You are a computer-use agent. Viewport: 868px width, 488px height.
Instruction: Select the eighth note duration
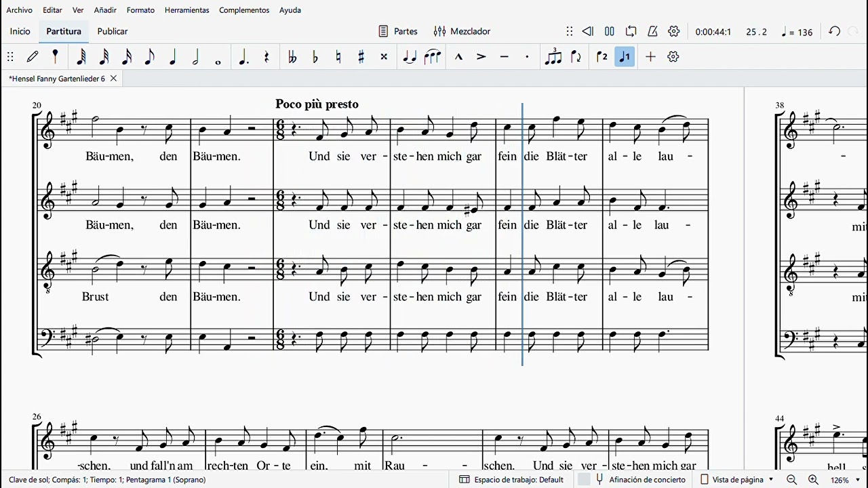[x=149, y=57]
